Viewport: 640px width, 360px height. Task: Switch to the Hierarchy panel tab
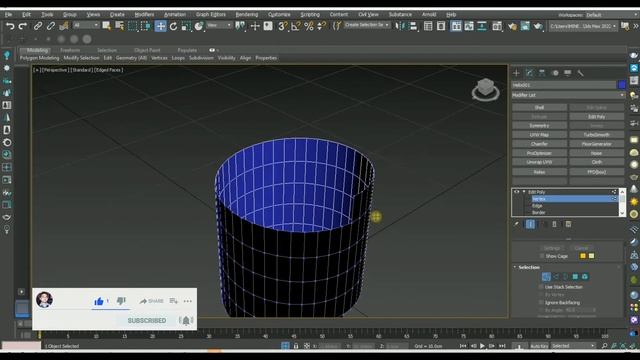click(542, 73)
